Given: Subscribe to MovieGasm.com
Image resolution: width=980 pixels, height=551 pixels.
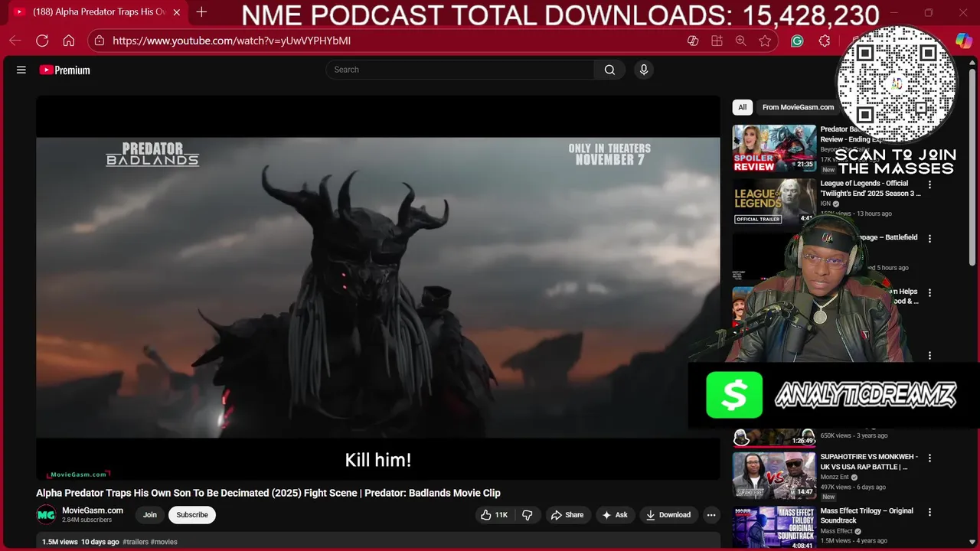Looking at the screenshot, I should coord(192,515).
